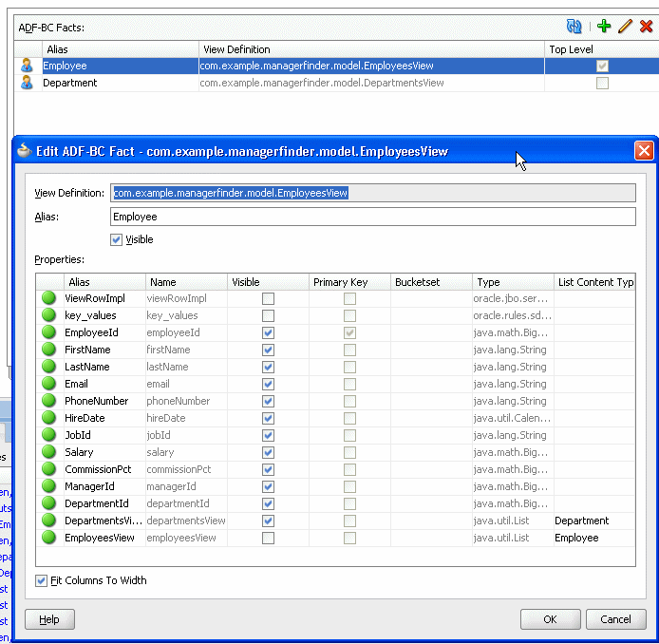Screen dimensions: 659x644
Task: Click the refresh ADF-BC facts icon
Action: point(574,27)
